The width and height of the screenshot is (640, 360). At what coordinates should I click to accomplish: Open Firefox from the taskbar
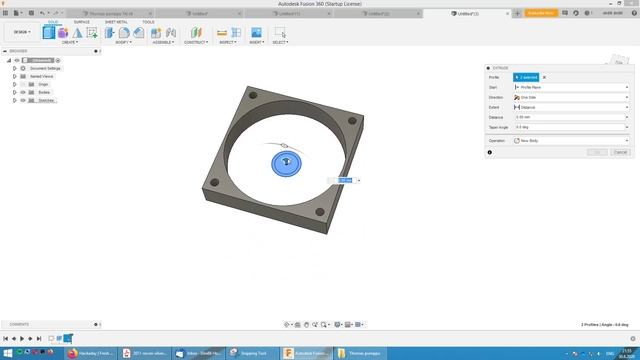pos(91,353)
